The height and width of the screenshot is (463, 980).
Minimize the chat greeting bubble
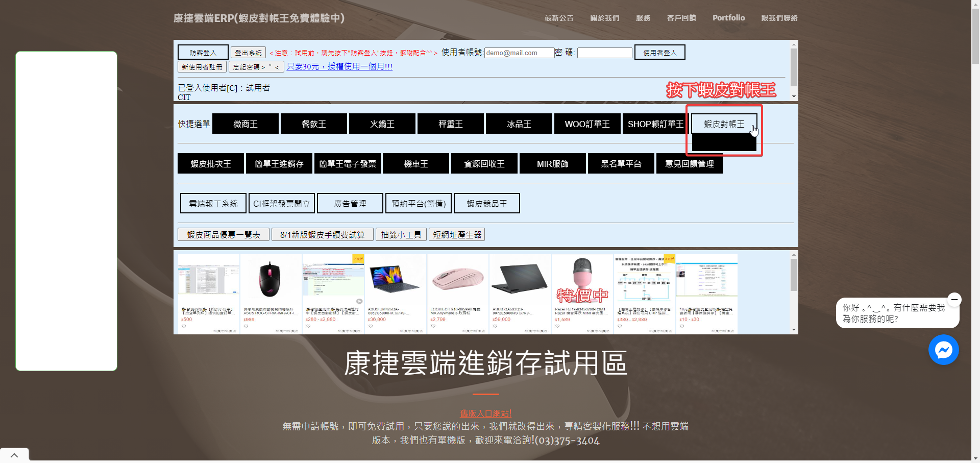coord(954,299)
